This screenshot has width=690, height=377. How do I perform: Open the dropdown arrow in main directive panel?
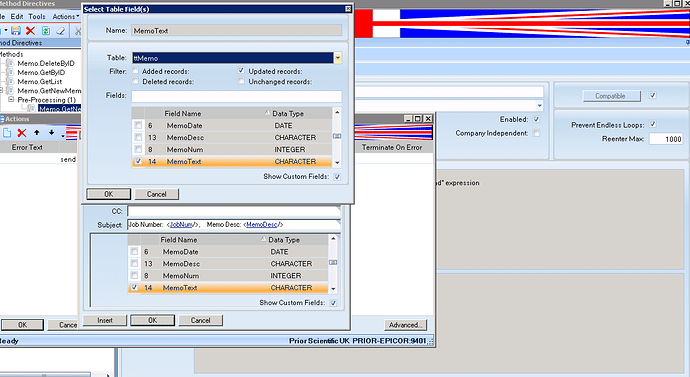(x=539, y=106)
